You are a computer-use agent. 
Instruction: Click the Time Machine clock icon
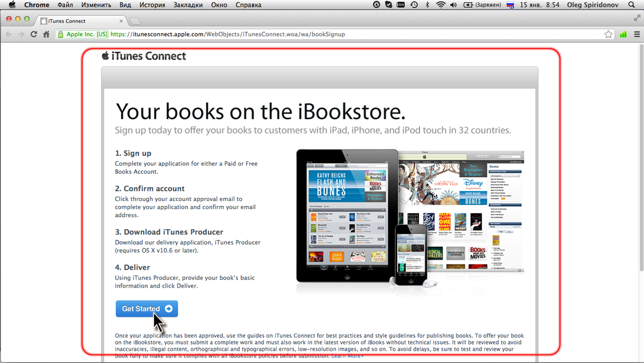(x=414, y=5)
